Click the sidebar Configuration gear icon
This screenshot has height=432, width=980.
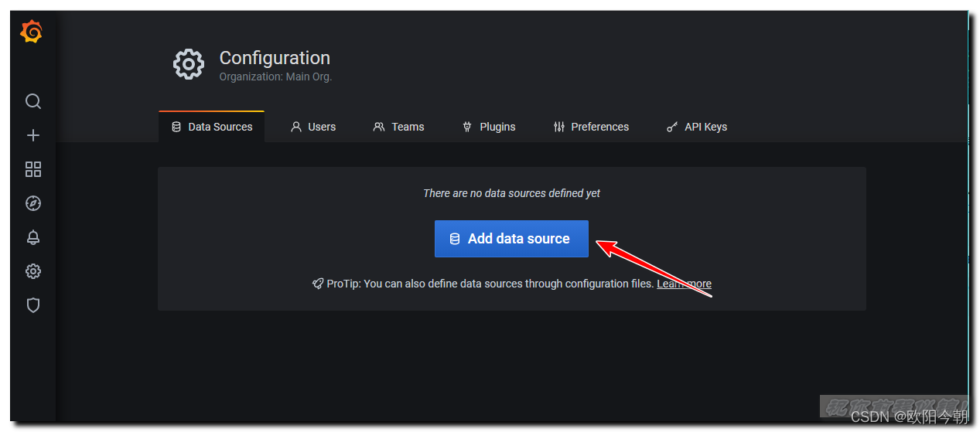(33, 271)
